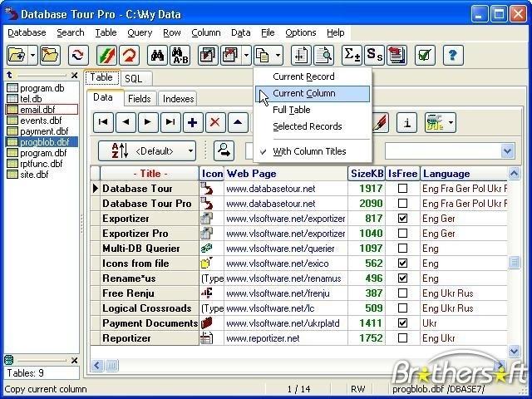Click the Ss text case toolbar icon

374,55
